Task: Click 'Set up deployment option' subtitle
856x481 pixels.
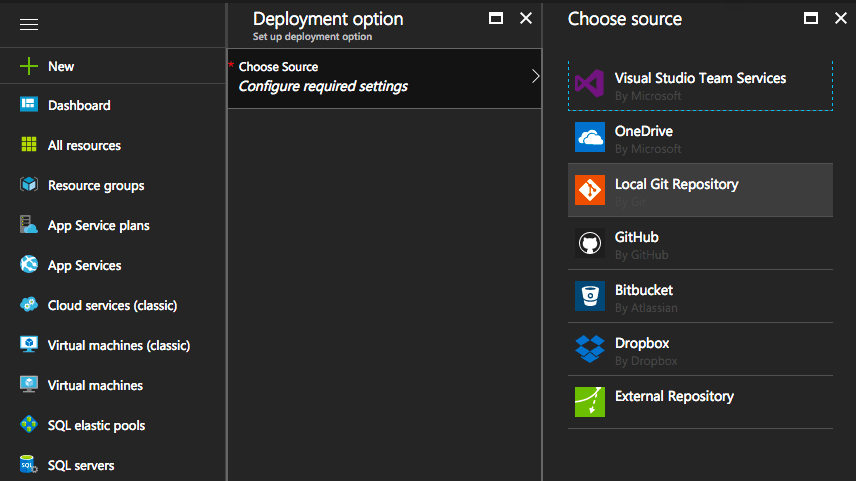Action: (x=312, y=37)
